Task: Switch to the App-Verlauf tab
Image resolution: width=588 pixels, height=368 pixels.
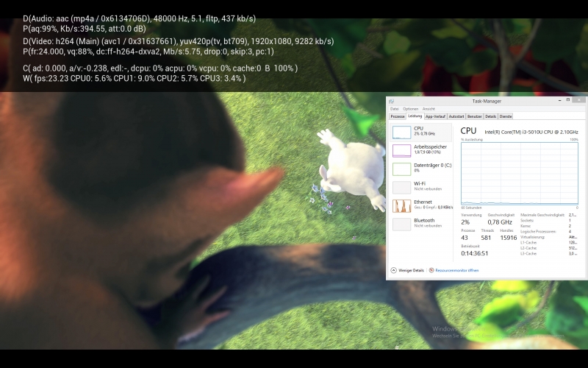Action: click(435, 116)
